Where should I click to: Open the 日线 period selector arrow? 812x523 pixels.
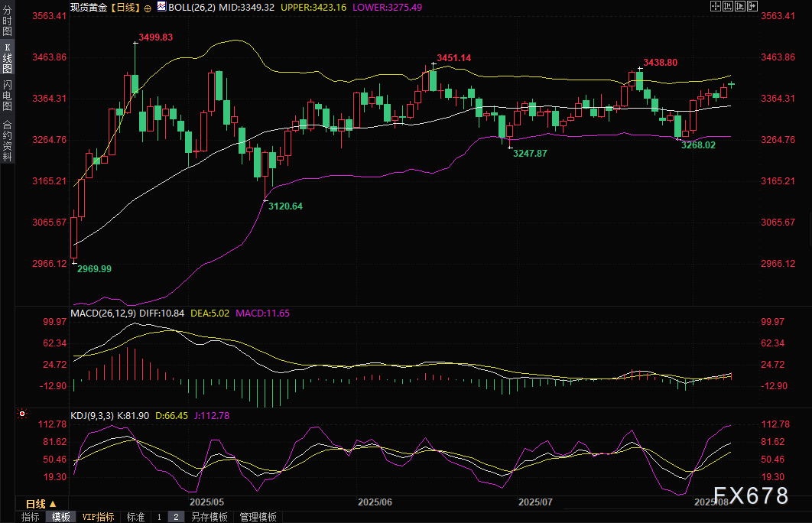point(53,504)
